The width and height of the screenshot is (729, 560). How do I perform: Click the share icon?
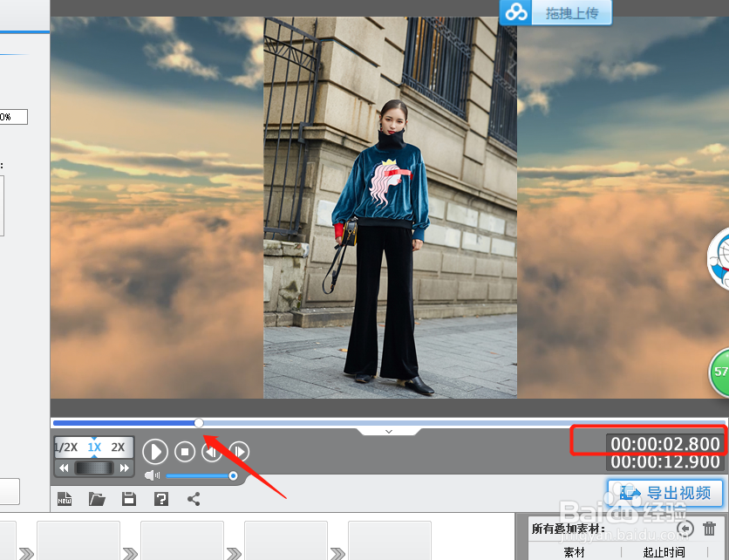pos(194,499)
